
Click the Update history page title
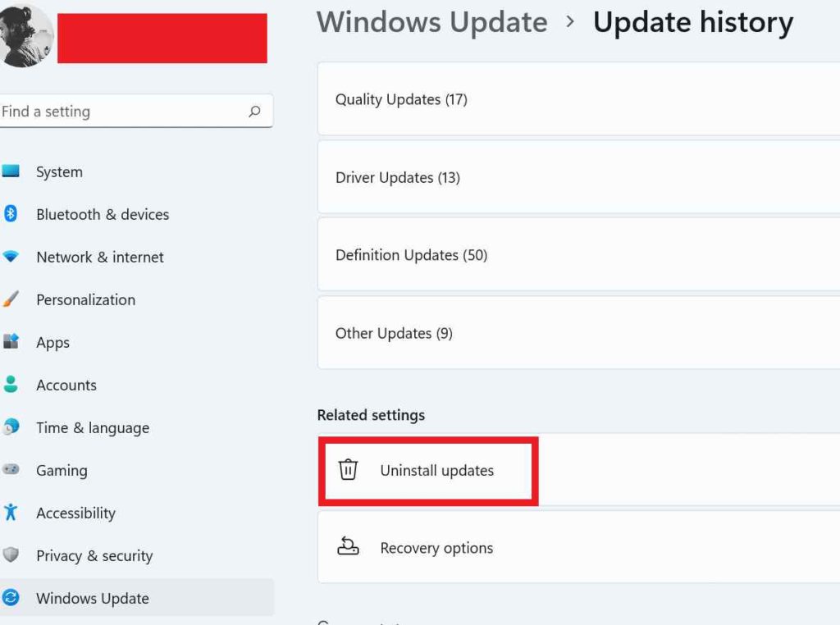(x=693, y=24)
